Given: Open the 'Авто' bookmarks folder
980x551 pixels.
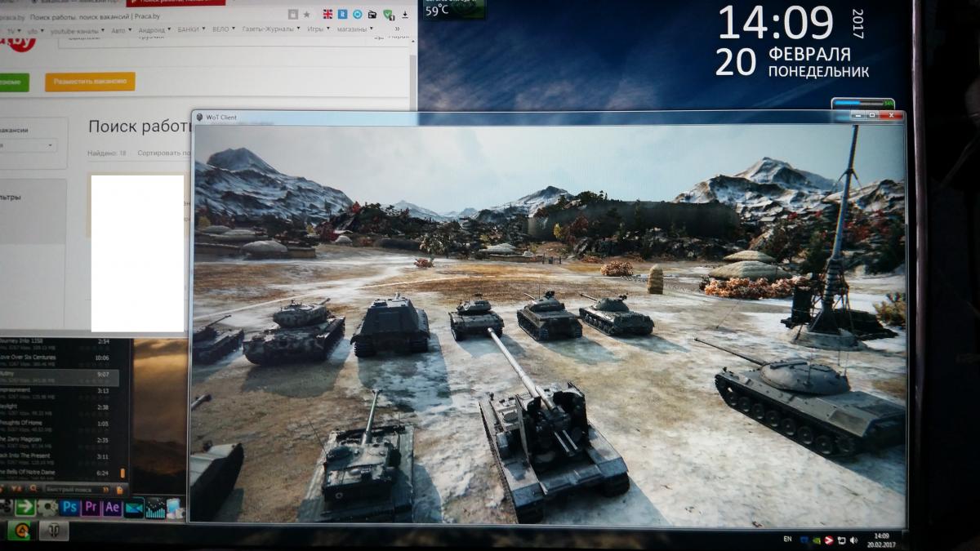Looking at the screenshot, I should (121, 30).
